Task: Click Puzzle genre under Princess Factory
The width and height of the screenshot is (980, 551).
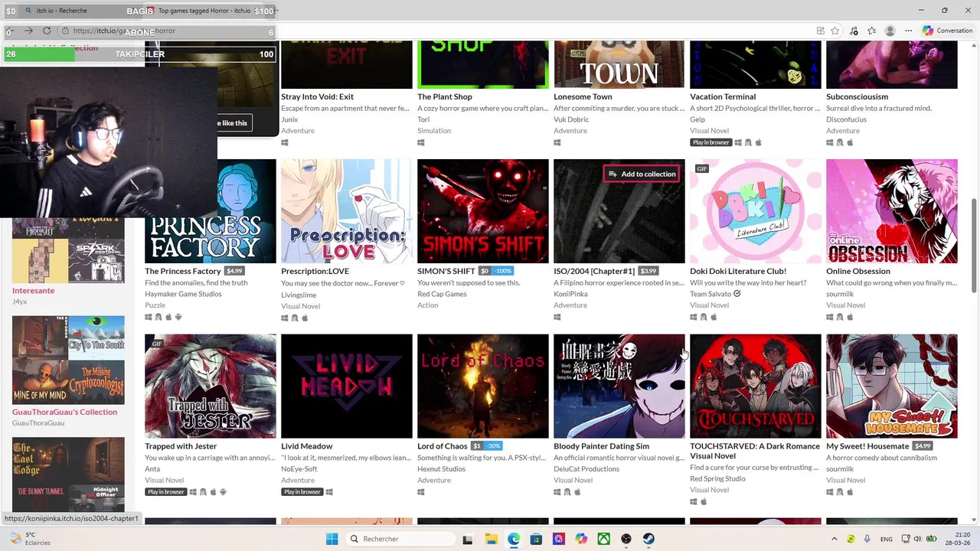Action: coord(155,305)
